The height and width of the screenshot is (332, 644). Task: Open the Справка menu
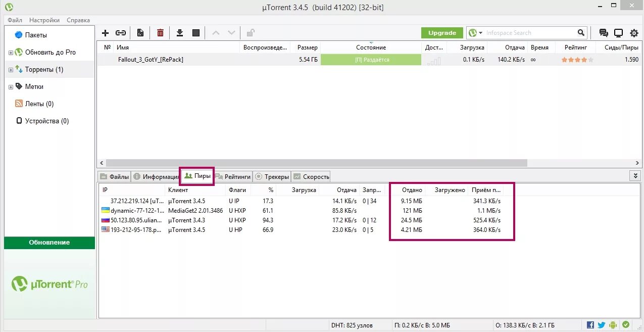pos(78,20)
